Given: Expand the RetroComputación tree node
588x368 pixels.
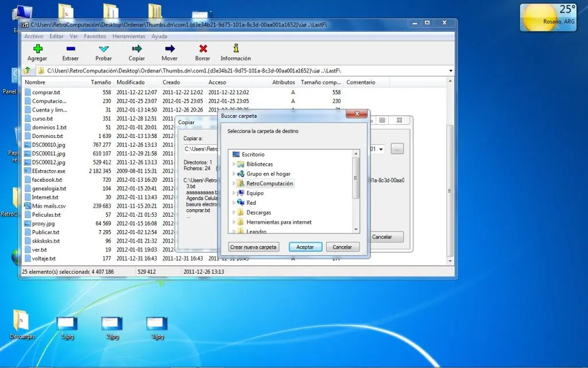Looking at the screenshot, I should click(234, 183).
